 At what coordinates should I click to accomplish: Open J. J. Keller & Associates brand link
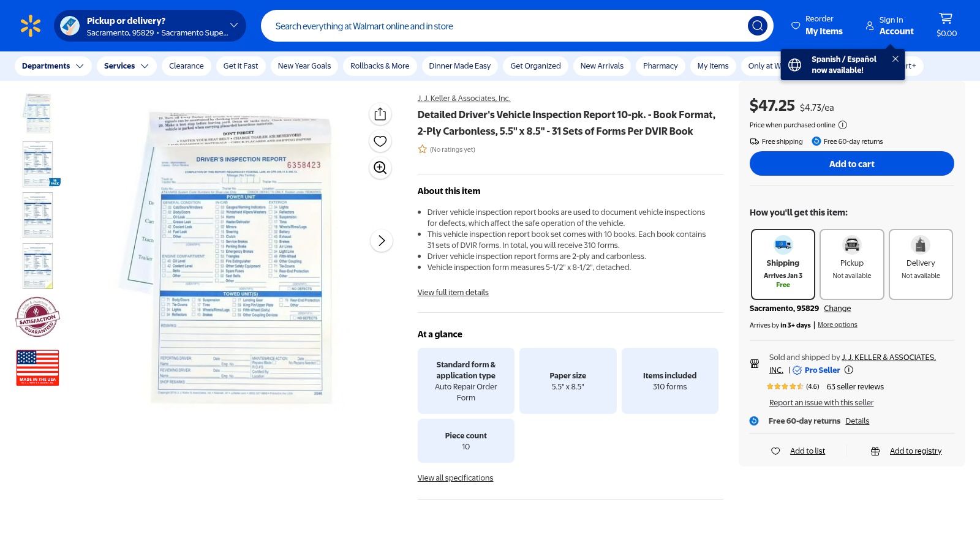[x=464, y=99]
